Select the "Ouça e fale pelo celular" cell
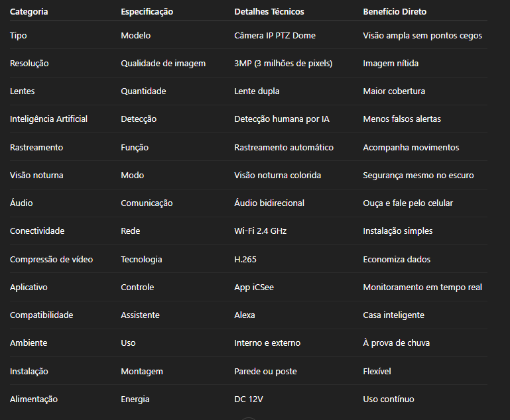The image size is (510, 420). click(x=408, y=203)
